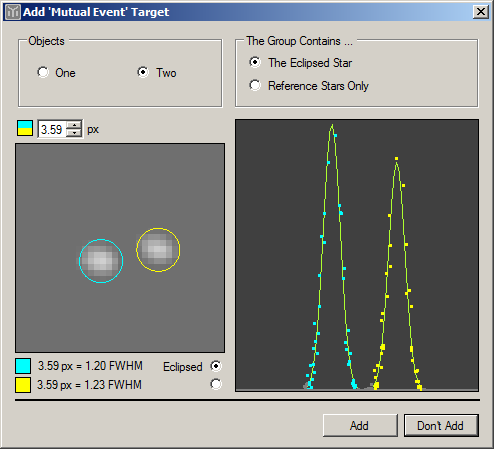Increase aperture size with up arrow
494x449 pixels.
[74, 125]
